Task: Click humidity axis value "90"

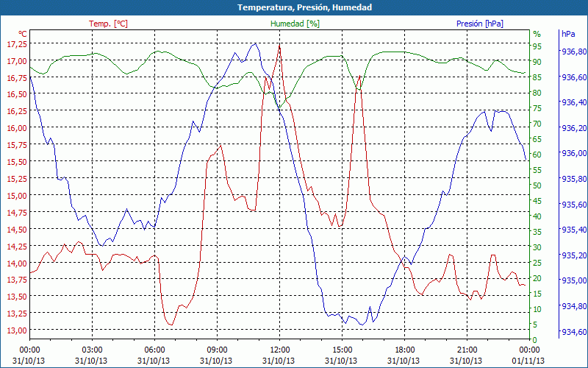Action: [x=537, y=62]
